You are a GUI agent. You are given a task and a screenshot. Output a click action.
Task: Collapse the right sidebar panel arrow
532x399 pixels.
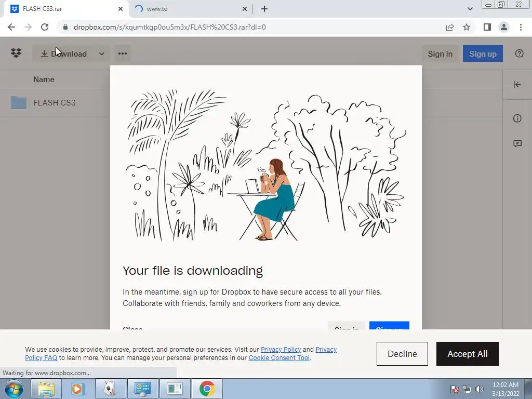coord(517,85)
